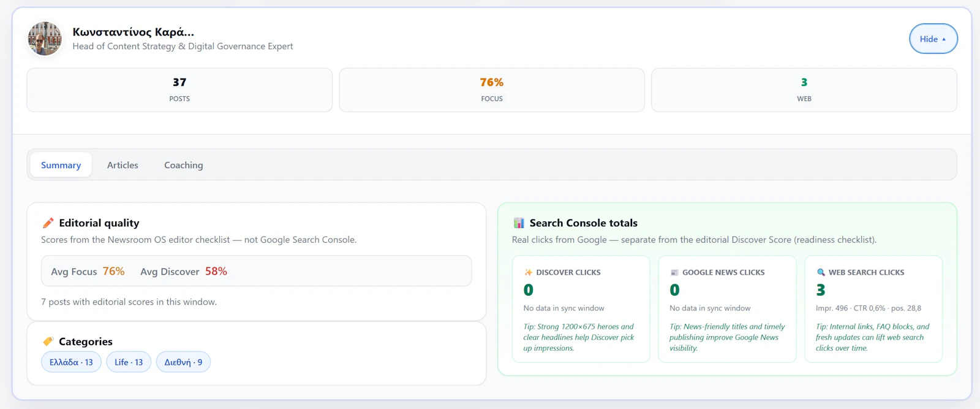The width and height of the screenshot is (980, 409).
Task: Click the sparkle icon beside Discover Clicks
Action: click(528, 272)
